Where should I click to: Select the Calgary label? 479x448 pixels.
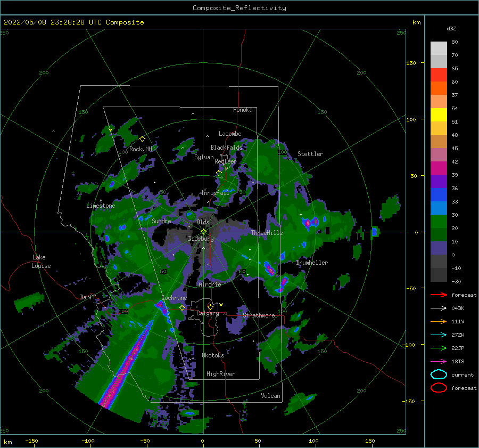click(208, 313)
